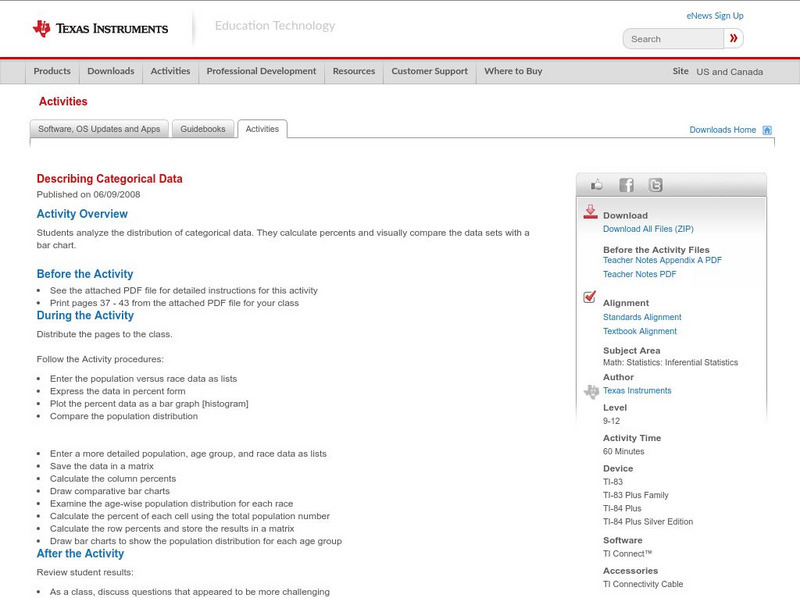Focus the Search input field
800x598 pixels.
pos(673,39)
